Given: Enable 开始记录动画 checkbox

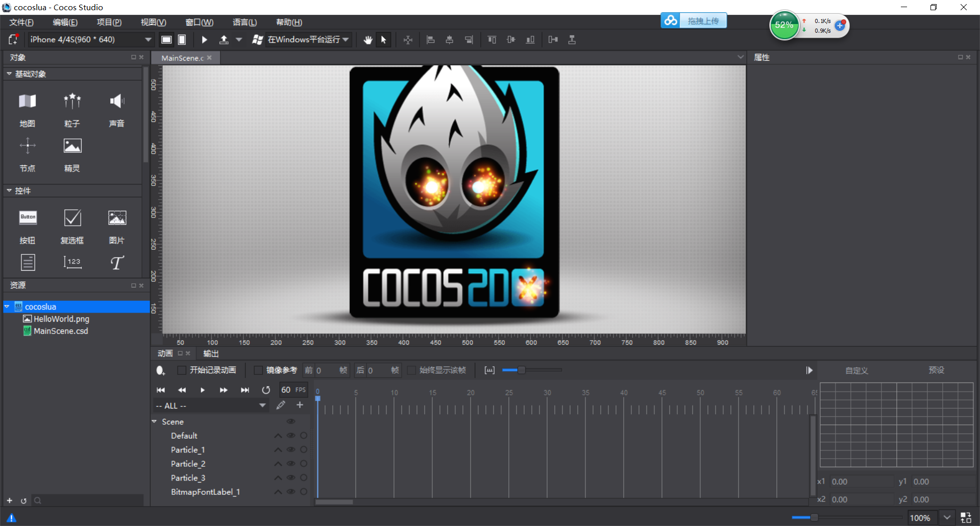Looking at the screenshot, I should click(181, 370).
